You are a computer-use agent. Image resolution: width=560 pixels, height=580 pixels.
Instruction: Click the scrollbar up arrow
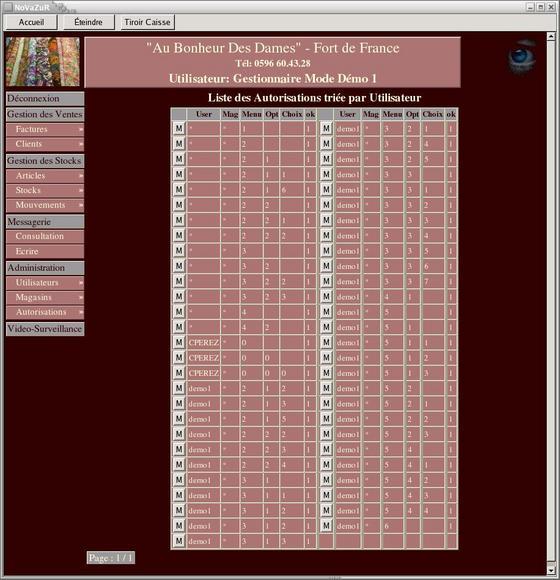pos(551,36)
